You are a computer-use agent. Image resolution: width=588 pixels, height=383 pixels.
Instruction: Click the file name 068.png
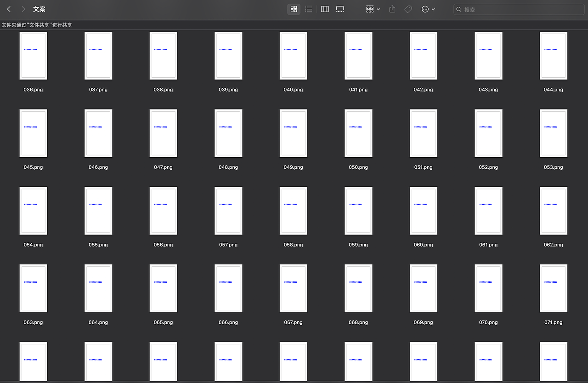tap(358, 323)
